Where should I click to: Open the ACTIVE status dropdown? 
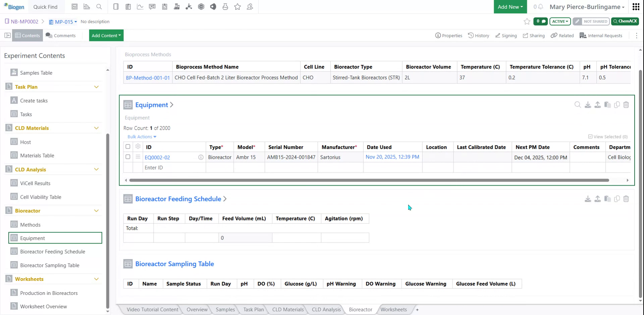[560, 21]
